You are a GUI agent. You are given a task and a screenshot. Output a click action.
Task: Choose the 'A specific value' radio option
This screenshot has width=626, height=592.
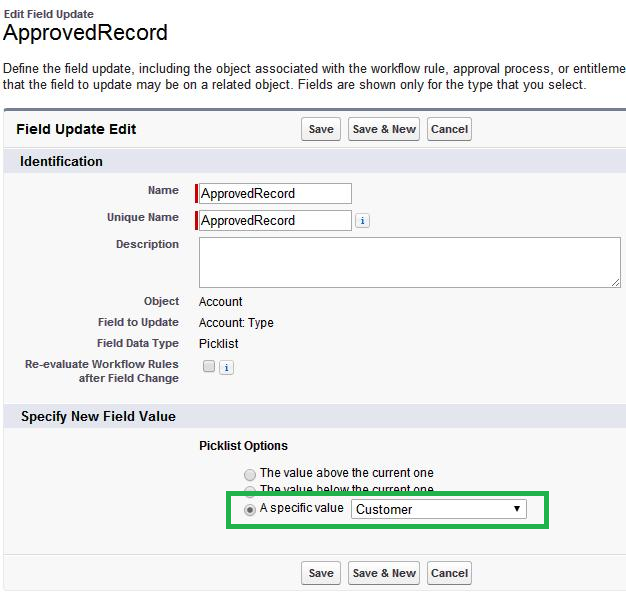[x=250, y=510]
